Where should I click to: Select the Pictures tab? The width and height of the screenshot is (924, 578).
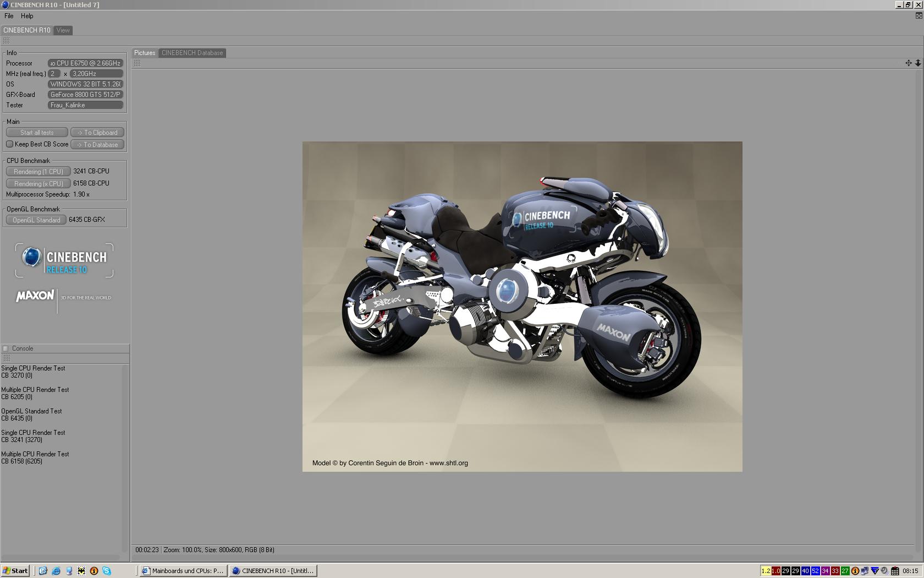tap(145, 53)
